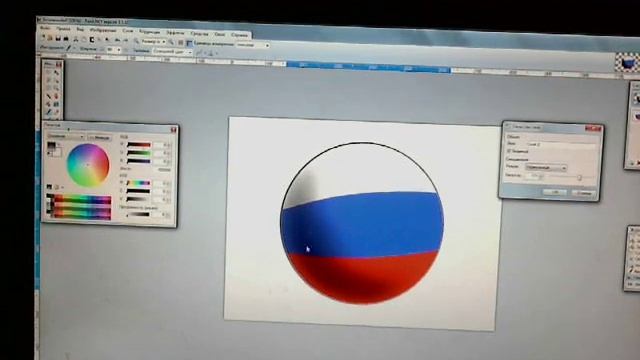Select the Paint Bucket tool
640x360 pixels.
tap(49, 104)
